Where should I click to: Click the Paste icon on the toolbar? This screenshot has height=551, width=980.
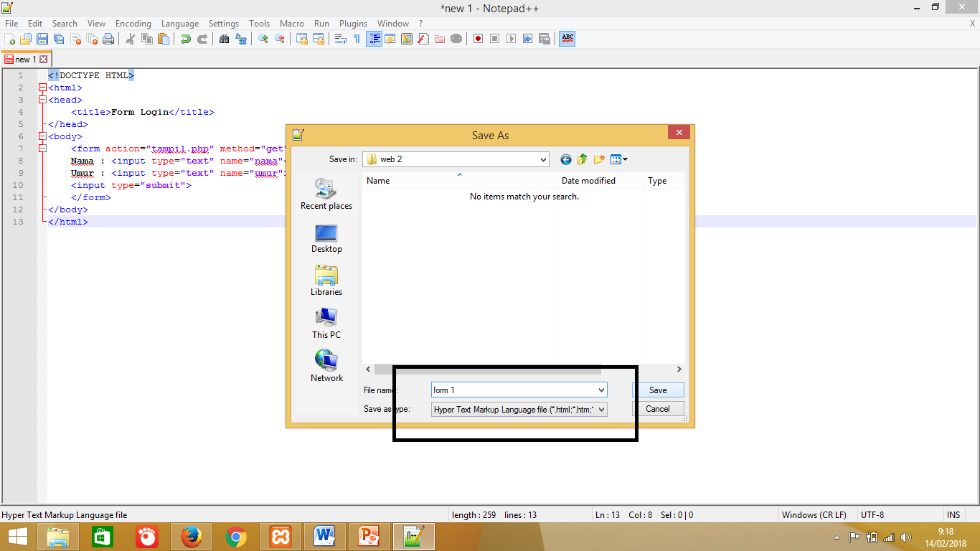tap(164, 39)
